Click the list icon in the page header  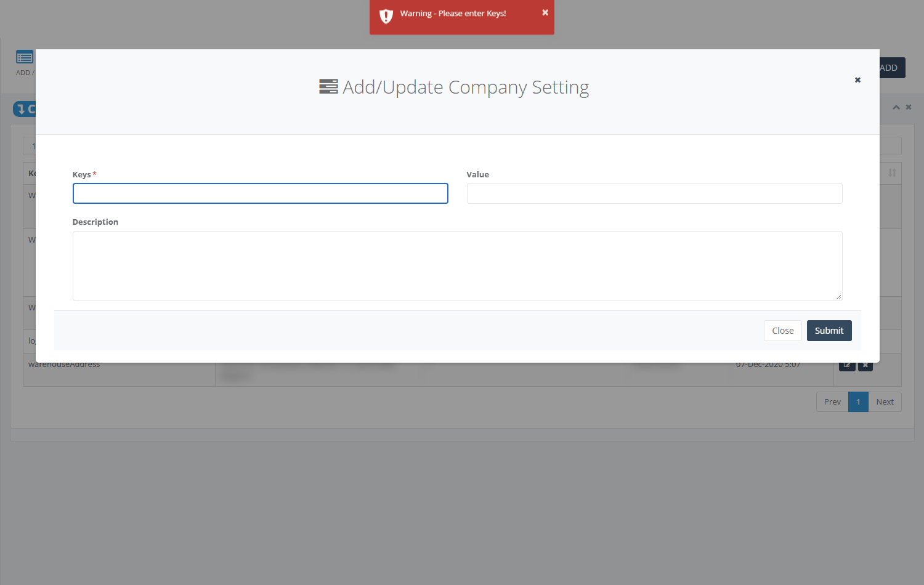[25, 57]
